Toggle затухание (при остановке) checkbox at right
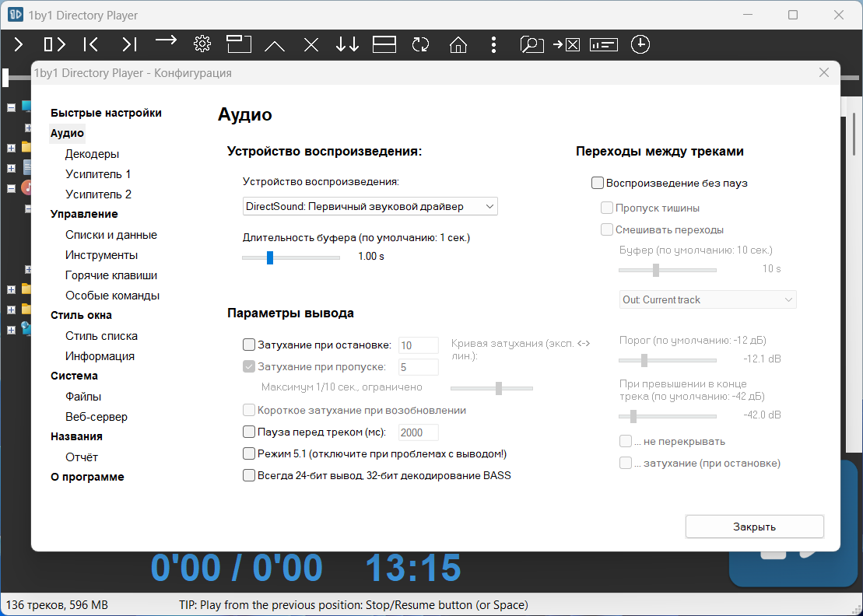863x616 pixels. tap(625, 463)
